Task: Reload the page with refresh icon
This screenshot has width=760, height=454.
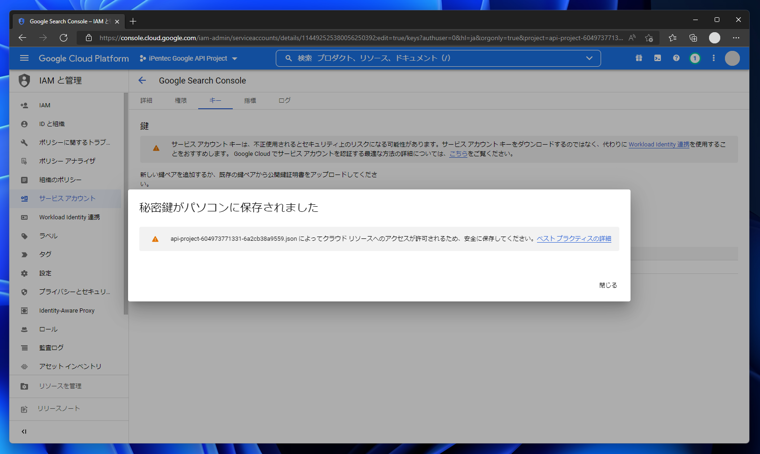Action: [63, 38]
